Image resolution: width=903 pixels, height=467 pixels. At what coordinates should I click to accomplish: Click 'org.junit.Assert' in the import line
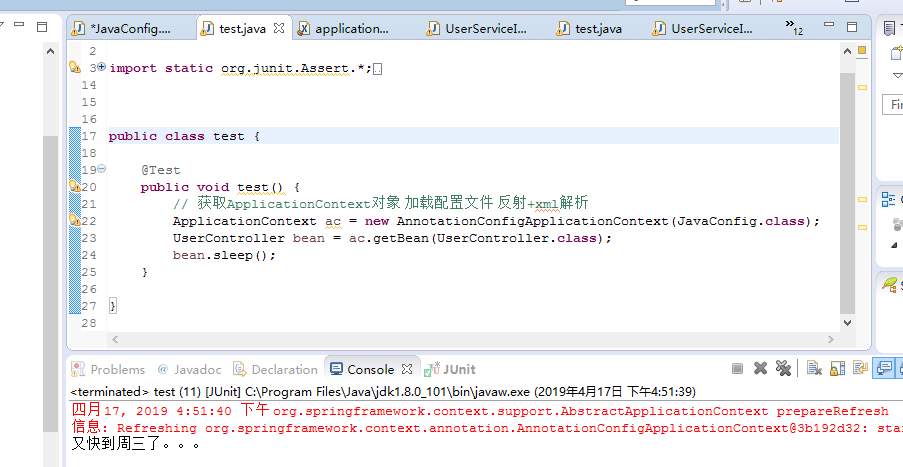tap(285, 68)
